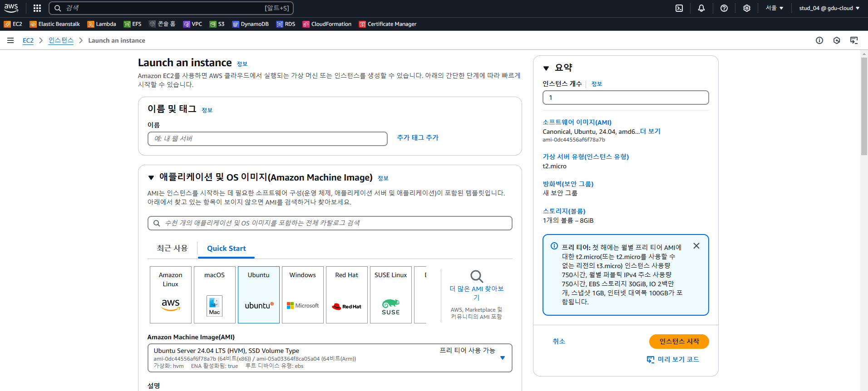
Task: Focus the top console search bar
Action: (x=171, y=8)
